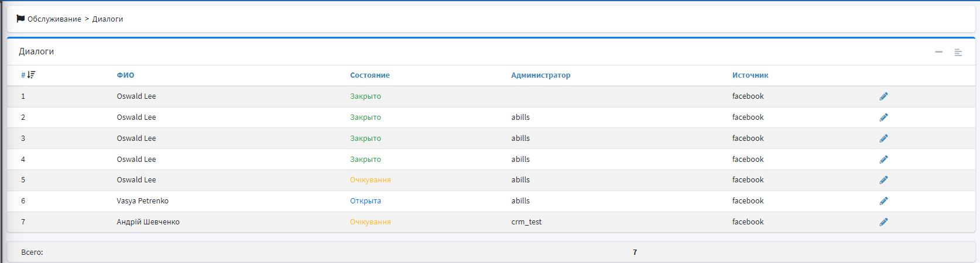980x263 pixels.
Task: Click Закрыто status of dialog 1
Action: point(365,96)
